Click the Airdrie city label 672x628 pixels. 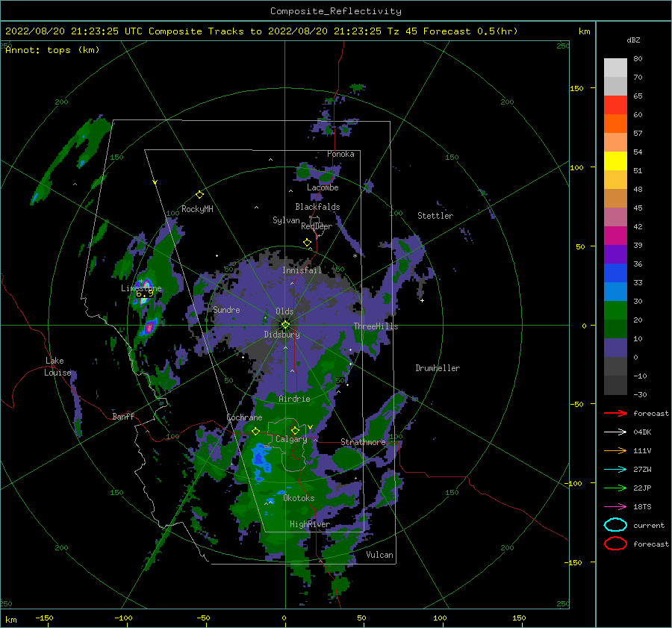(x=294, y=399)
